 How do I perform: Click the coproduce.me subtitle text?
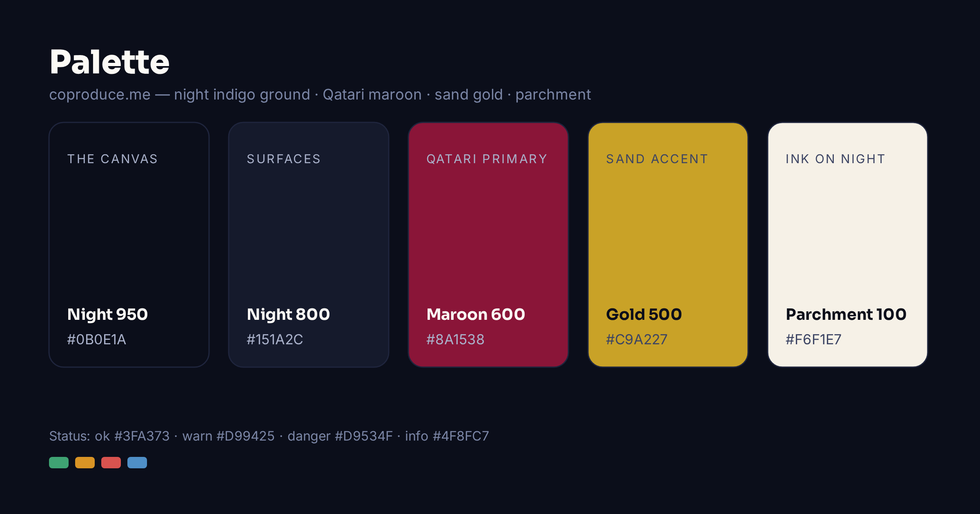320,95
